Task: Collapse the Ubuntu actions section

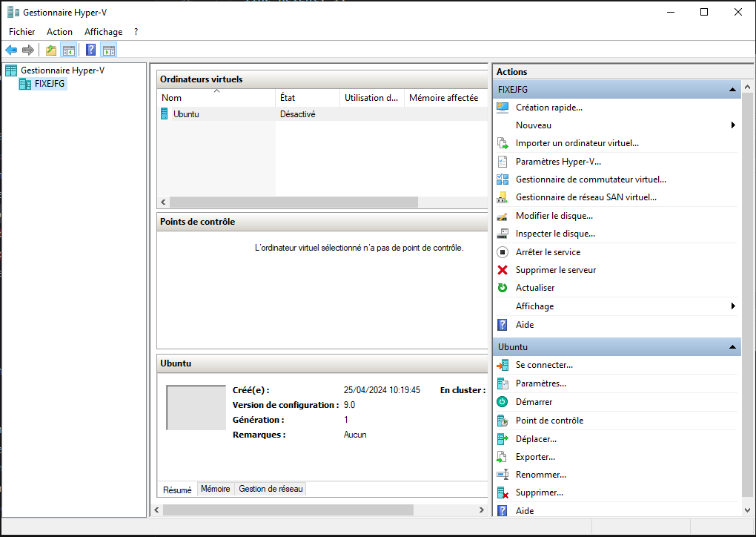Action: [732, 347]
